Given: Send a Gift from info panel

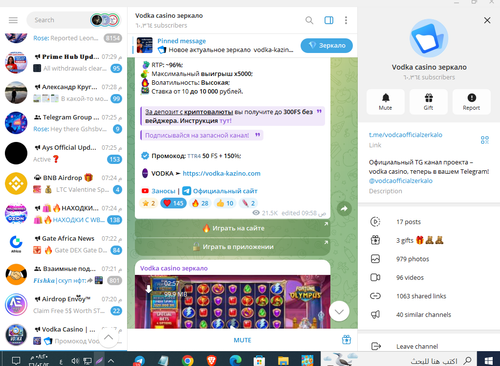Looking at the screenshot, I should click(428, 102).
